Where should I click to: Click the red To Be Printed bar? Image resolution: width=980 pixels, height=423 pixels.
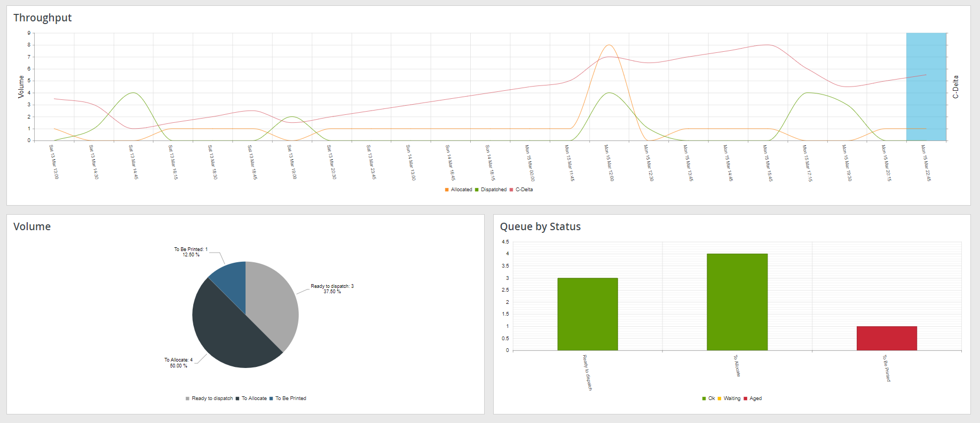pos(887,338)
